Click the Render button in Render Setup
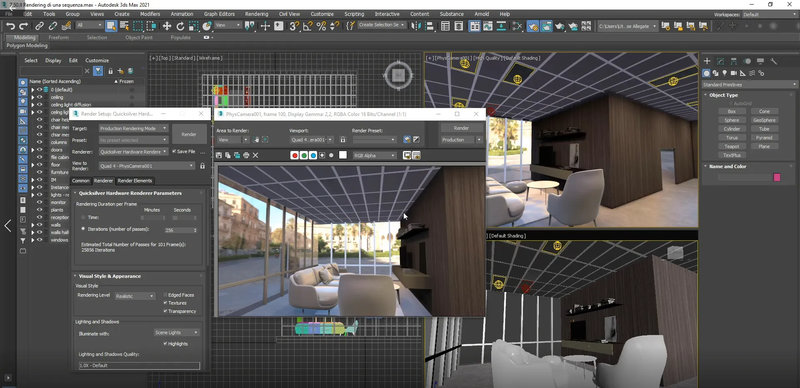Screen dimensions: 800x388 [189, 134]
